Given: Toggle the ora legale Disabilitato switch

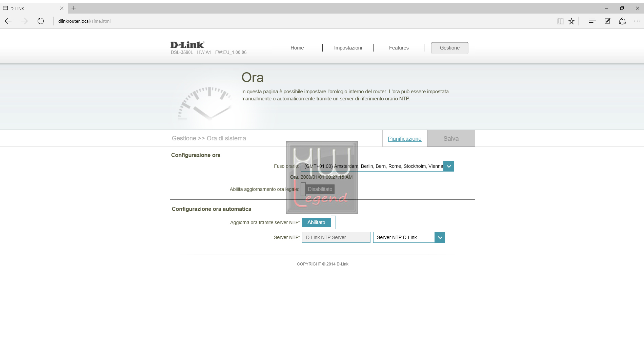Looking at the screenshot, I should click(318, 189).
